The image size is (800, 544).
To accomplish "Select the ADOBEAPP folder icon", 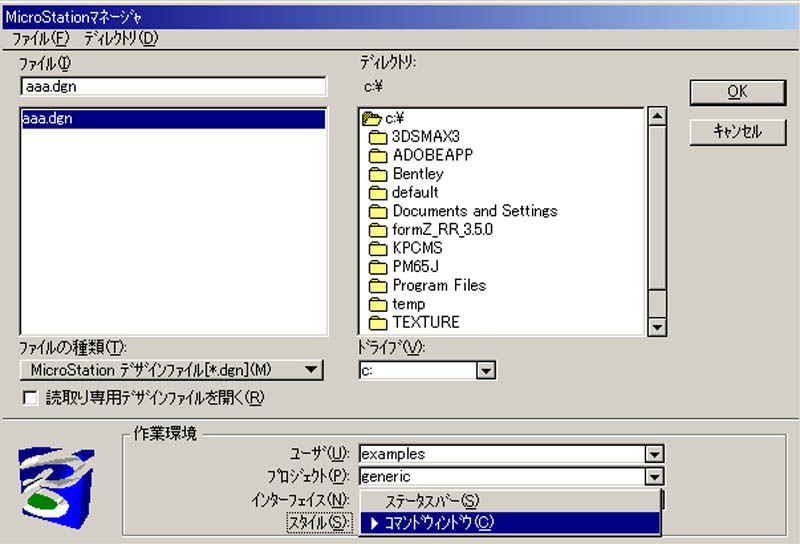I will pos(378,155).
